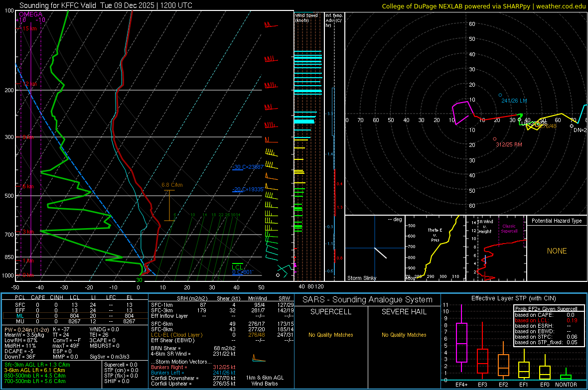Click the green LCL label
Viewport: 588px width, 390px height.
click(237, 267)
